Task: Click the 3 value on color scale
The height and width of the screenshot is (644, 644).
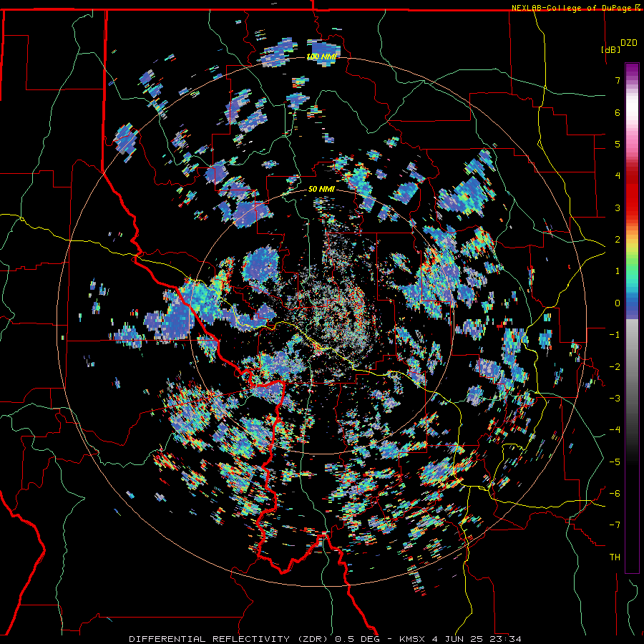Action: [618, 208]
